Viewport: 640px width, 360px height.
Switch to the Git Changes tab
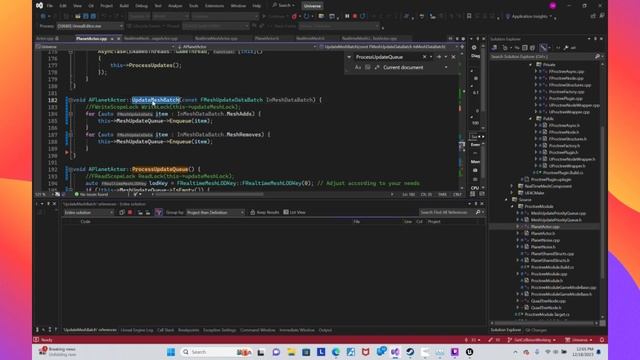tap(536, 330)
